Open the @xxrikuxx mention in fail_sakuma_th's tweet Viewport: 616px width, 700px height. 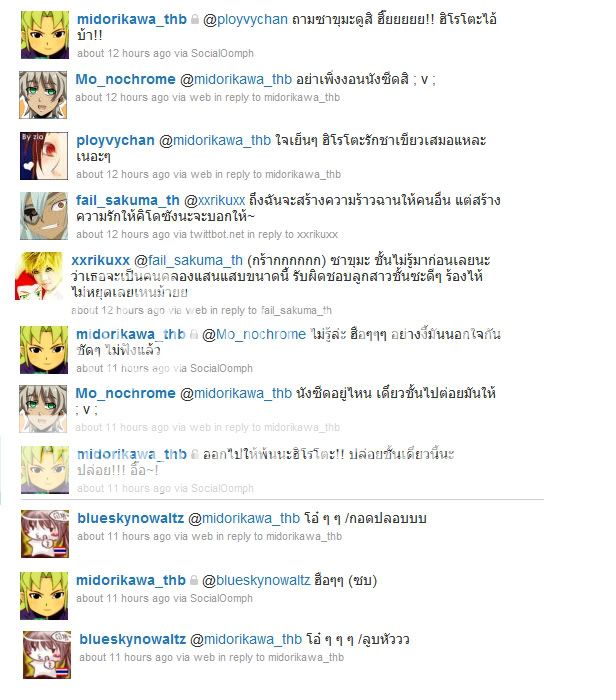click(x=214, y=200)
